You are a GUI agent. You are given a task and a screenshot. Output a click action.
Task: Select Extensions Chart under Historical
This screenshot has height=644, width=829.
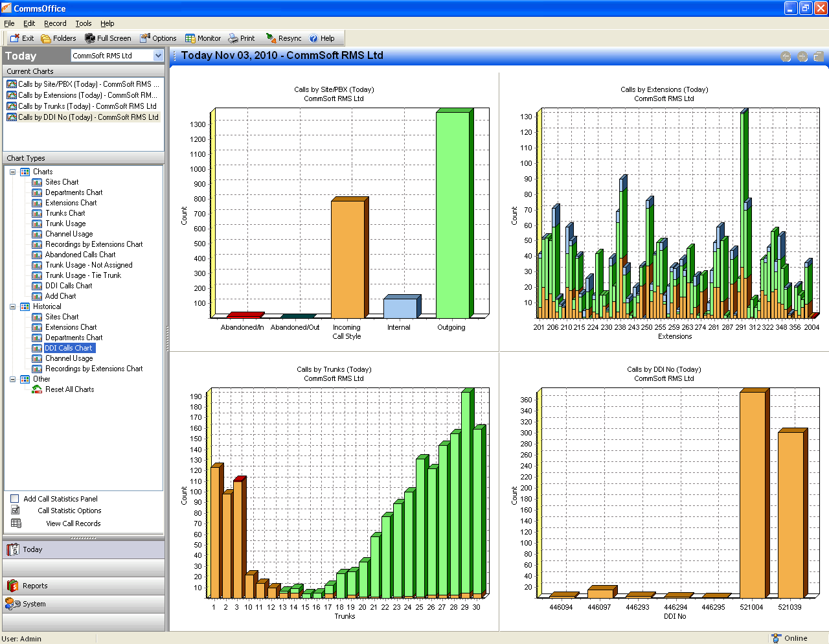71,327
